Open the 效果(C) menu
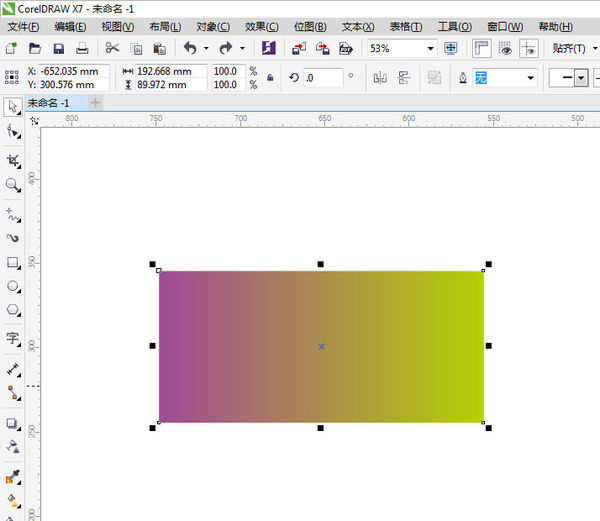Image resolution: width=600 pixels, height=521 pixels. click(262, 27)
